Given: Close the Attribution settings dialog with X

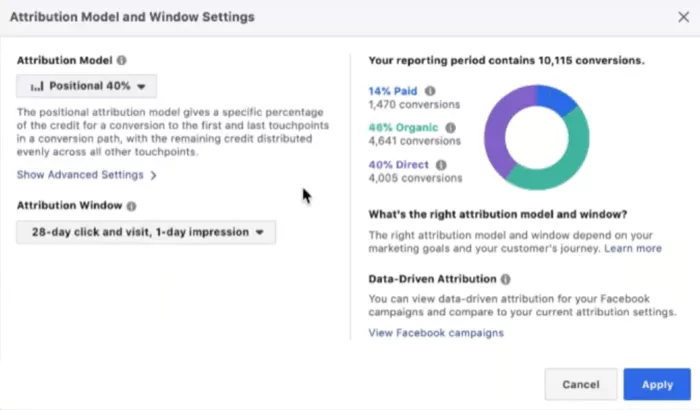Looking at the screenshot, I should coord(683,17).
